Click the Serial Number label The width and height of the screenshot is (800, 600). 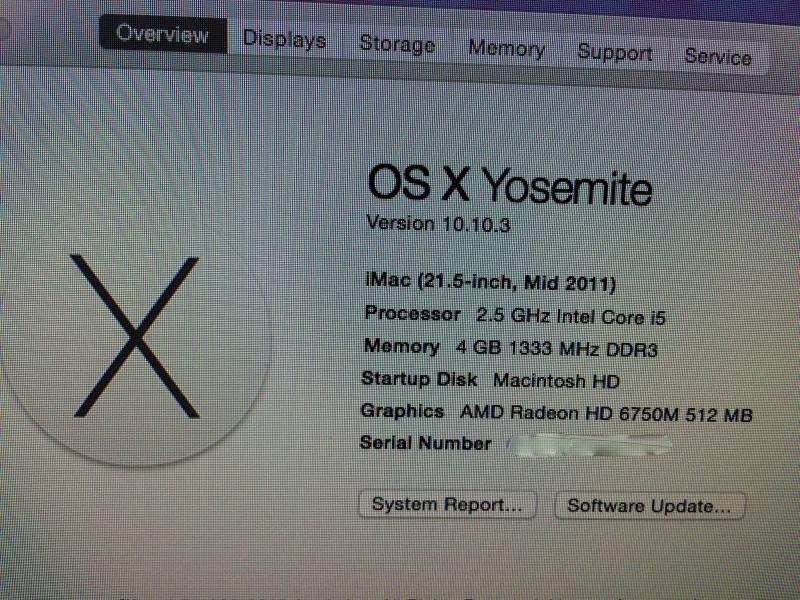click(x=426, y=443)
